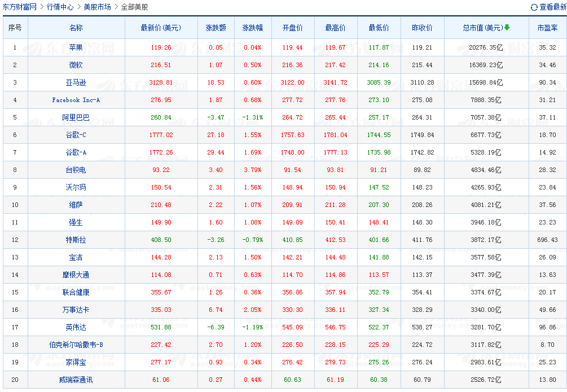Open the 威瑞森通讯 stock link
This screenshot has height=392, width=567.
76,380
